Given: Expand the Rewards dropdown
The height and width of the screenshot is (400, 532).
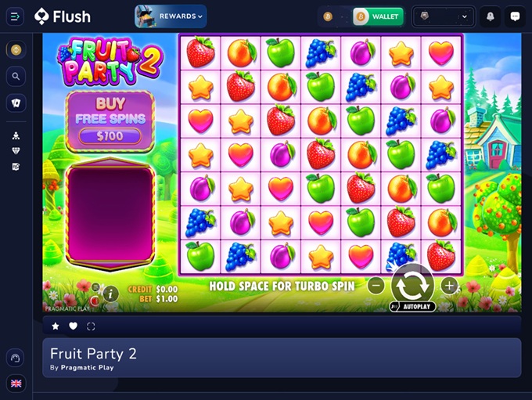Looking at the screenshot, I should click(x=171, y=16).
